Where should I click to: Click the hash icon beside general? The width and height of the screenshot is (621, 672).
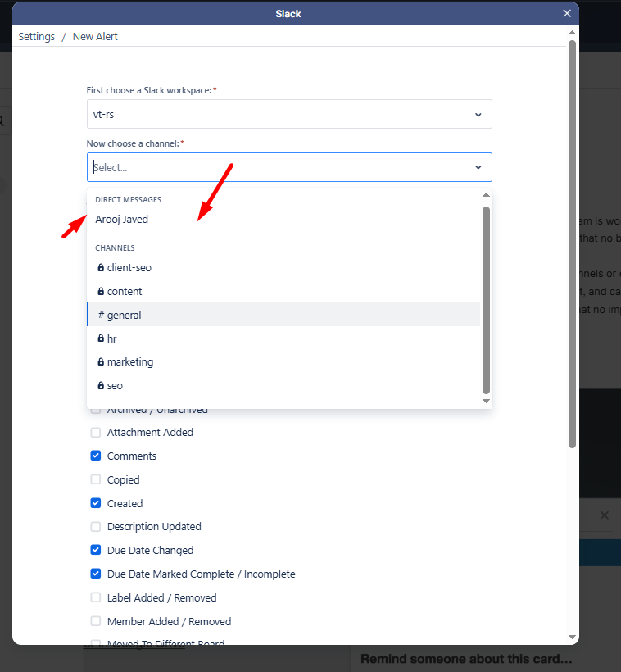[x=101, y=315]
